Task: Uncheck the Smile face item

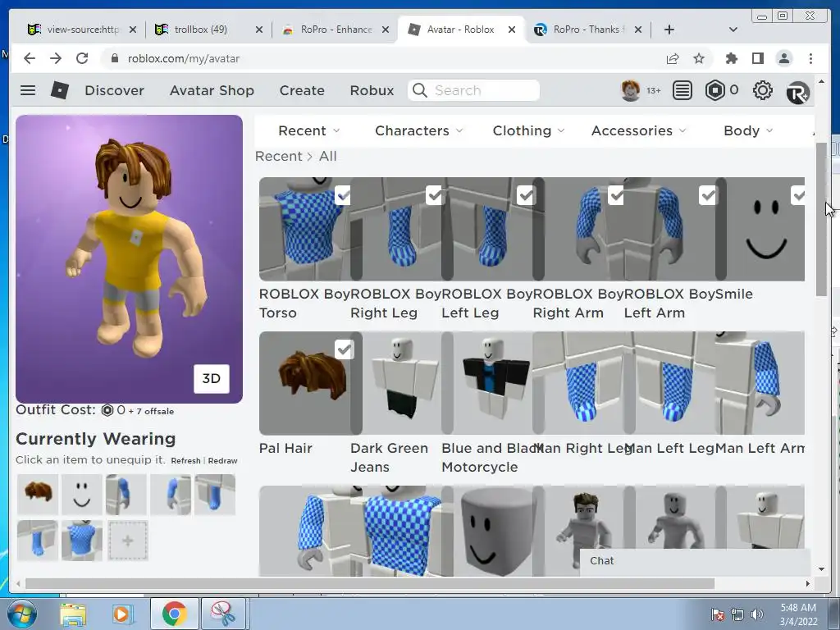Action: (x=797, y=195)
